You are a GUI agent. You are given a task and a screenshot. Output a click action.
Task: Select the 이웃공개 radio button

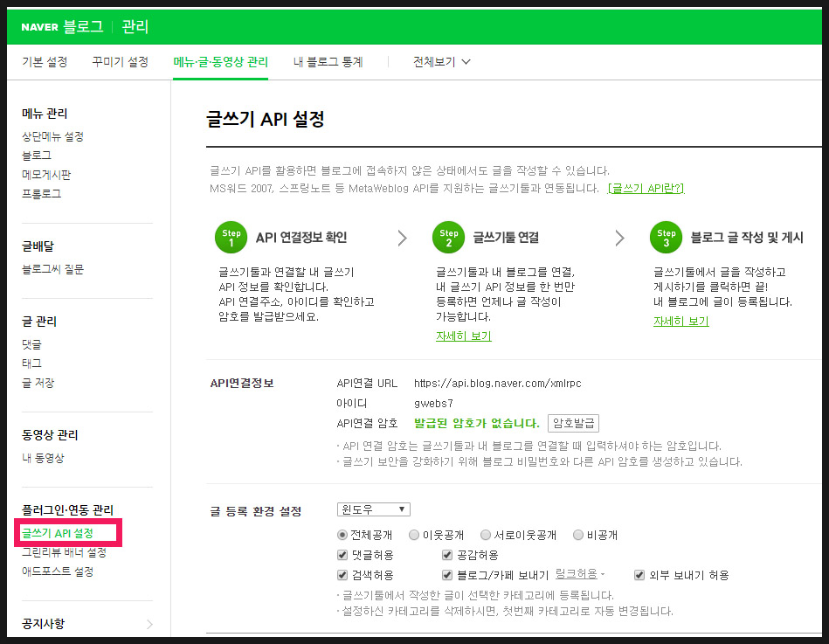[414, 535]
